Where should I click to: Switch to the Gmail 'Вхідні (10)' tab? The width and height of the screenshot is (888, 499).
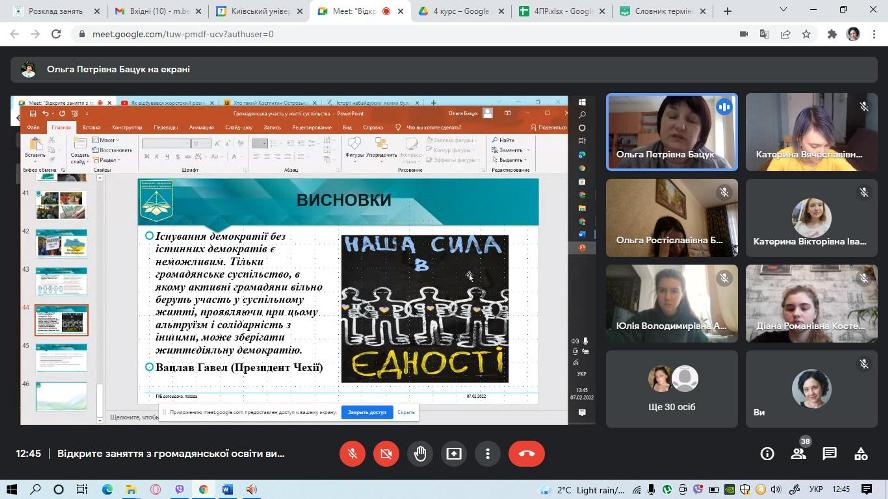[157, 11]
